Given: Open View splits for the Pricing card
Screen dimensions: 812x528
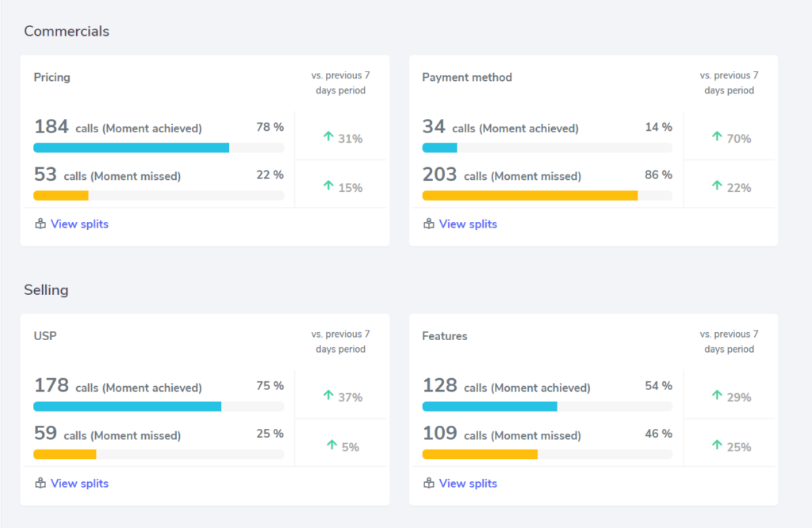Looking at the screenshot, I should (79, 224).
